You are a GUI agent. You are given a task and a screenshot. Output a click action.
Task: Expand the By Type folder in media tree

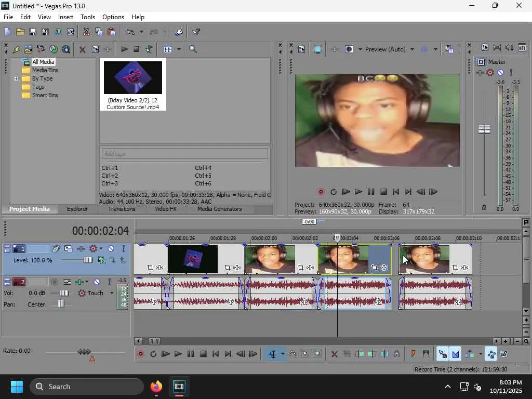click(17, 78)
